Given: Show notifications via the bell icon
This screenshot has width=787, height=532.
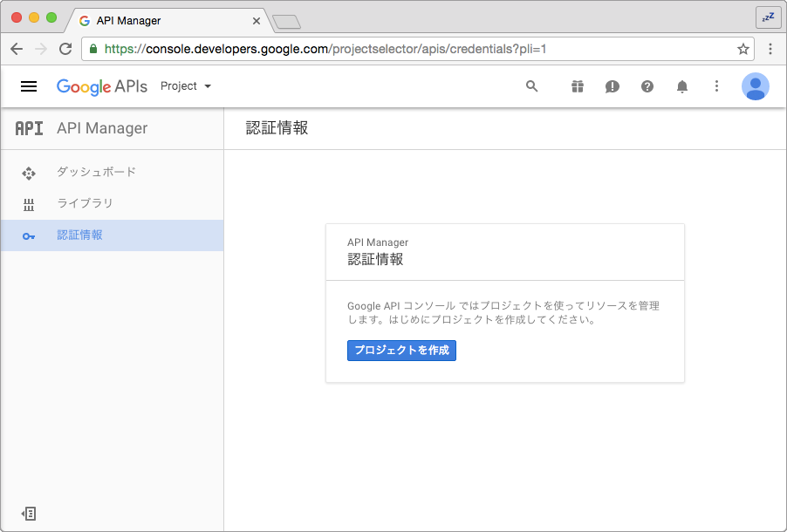Looking at the screenshot, I should [682, 86].
